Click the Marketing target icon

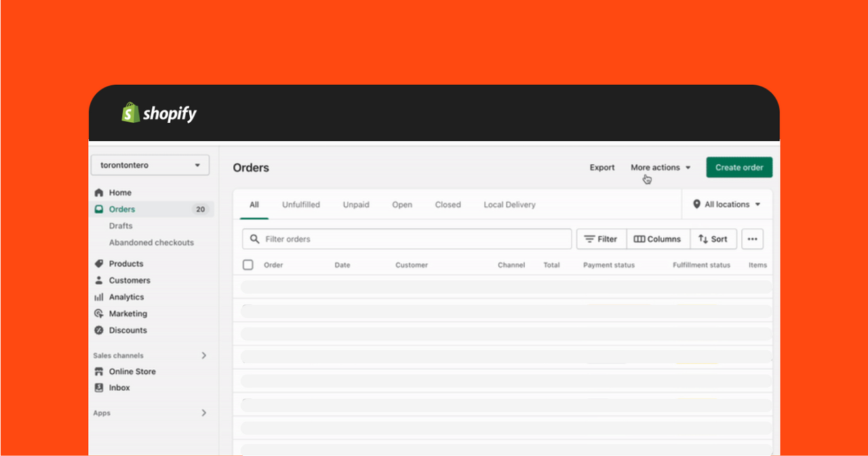[x=99, y=313]
